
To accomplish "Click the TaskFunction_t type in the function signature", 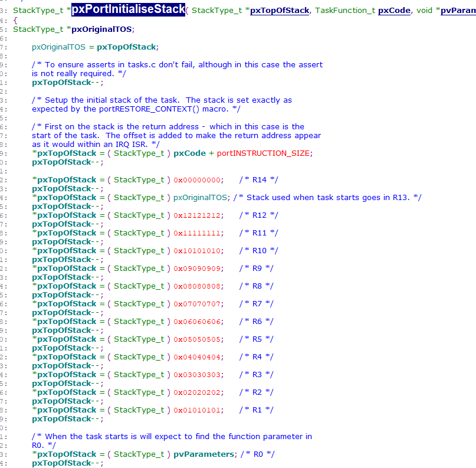I will (x=345, y=11).
